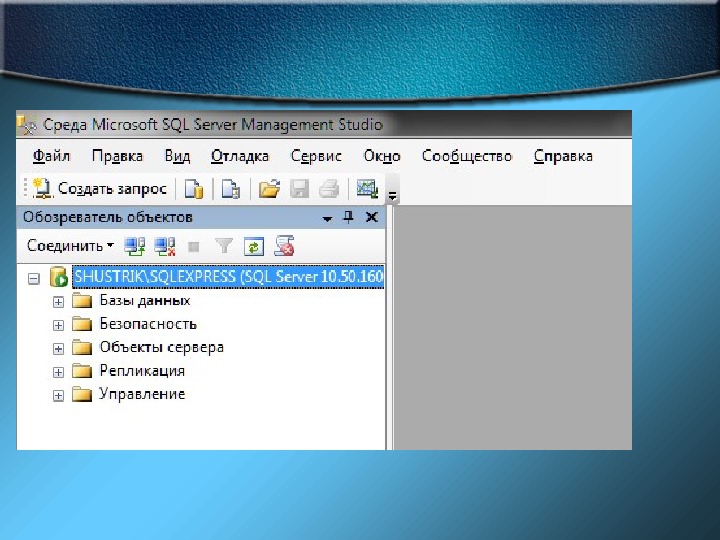Click the stop square icon
This screenshot has height=540, width=720.
(194, 247)
